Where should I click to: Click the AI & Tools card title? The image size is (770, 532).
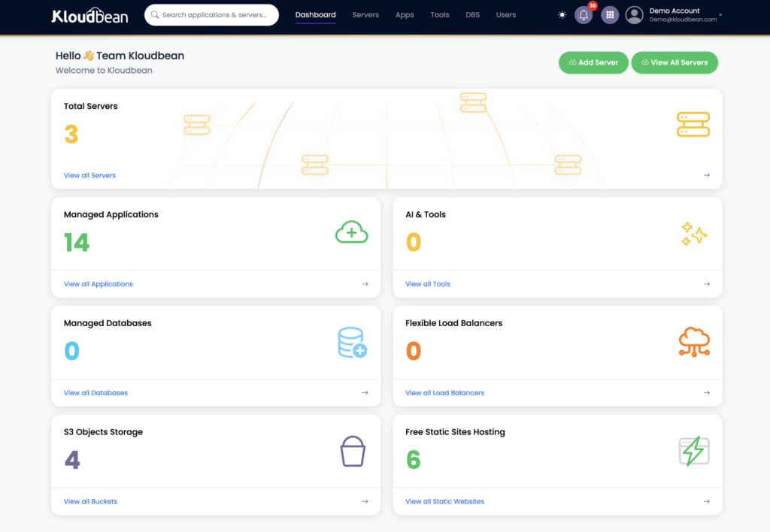[426, 214]
